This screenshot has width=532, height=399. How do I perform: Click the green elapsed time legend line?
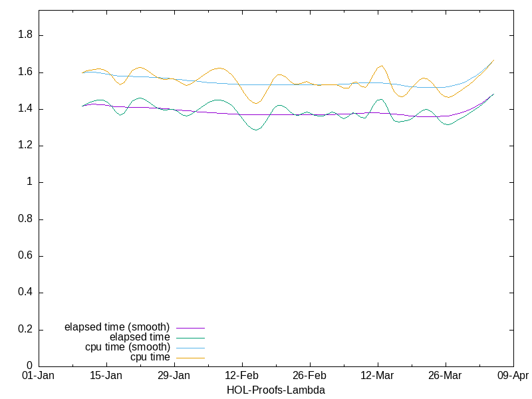(x=190, y=338)
